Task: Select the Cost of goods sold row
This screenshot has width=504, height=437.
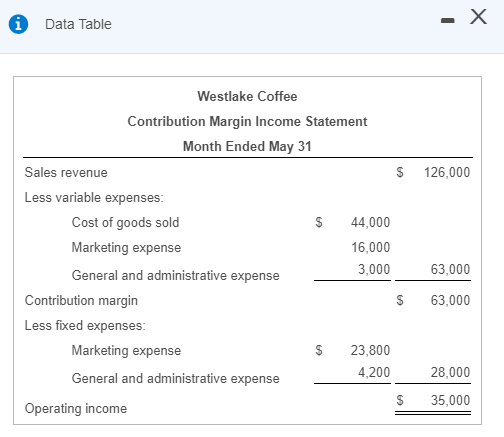Action: click(231, 222)
